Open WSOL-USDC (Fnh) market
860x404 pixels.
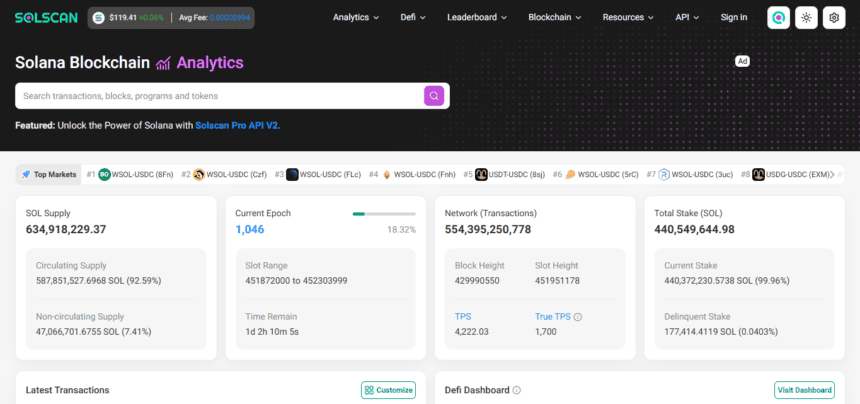click(x=425, y=174)
